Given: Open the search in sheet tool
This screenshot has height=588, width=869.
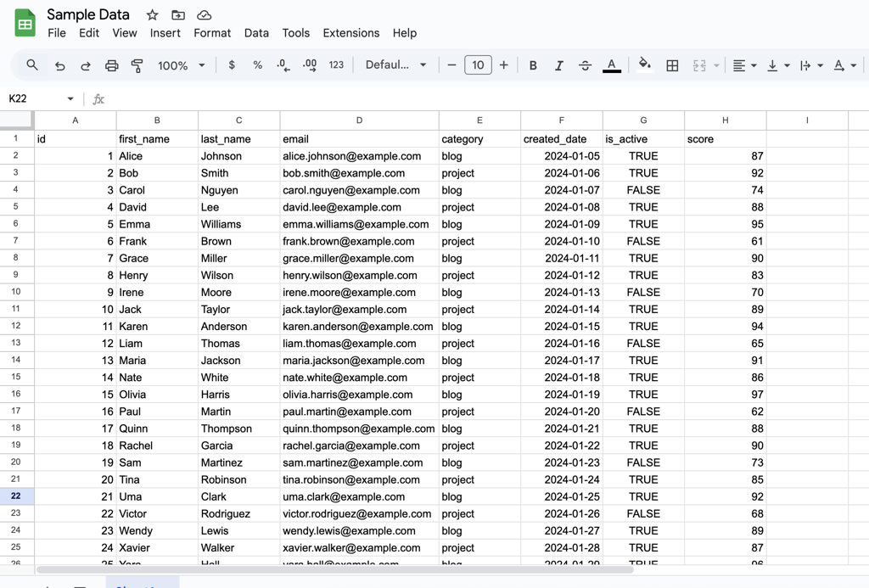Looking at the screenshot, I should [33, 64].
